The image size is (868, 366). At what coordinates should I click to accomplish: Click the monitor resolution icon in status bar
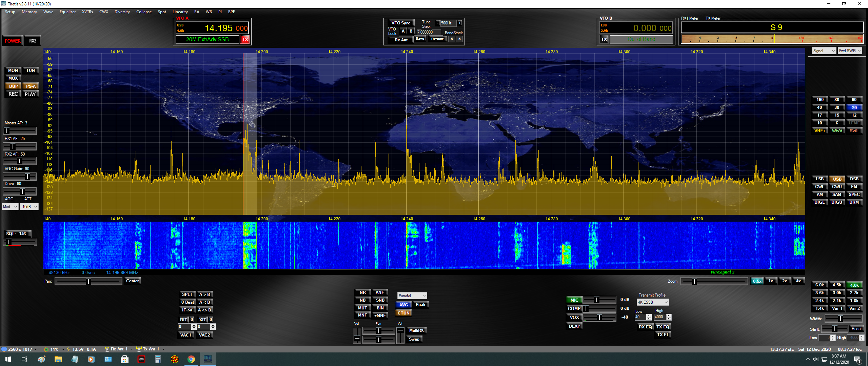click(x=4, y=349)
